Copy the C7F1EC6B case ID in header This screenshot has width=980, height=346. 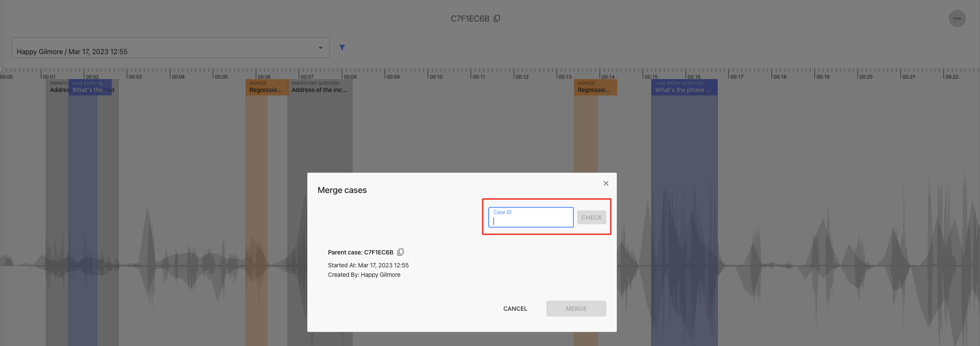click(x=497, y=18)
